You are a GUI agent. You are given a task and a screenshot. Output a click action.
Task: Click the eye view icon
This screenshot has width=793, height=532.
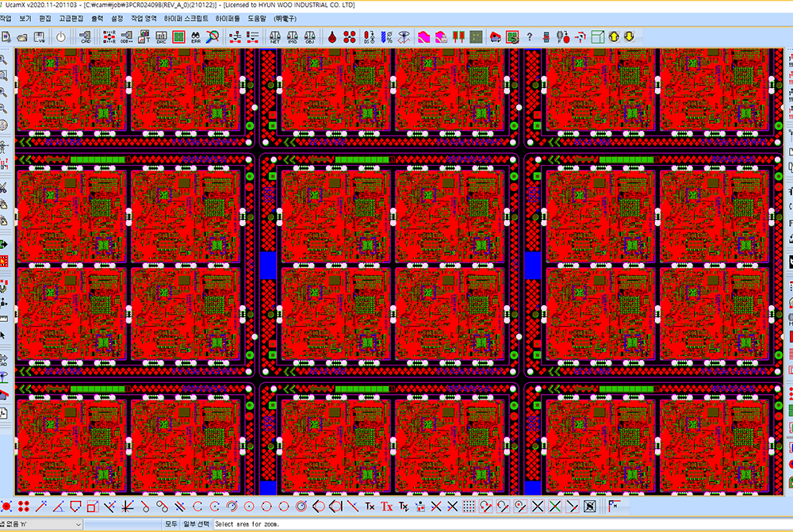pyautogui.click(x=404, y=37)
